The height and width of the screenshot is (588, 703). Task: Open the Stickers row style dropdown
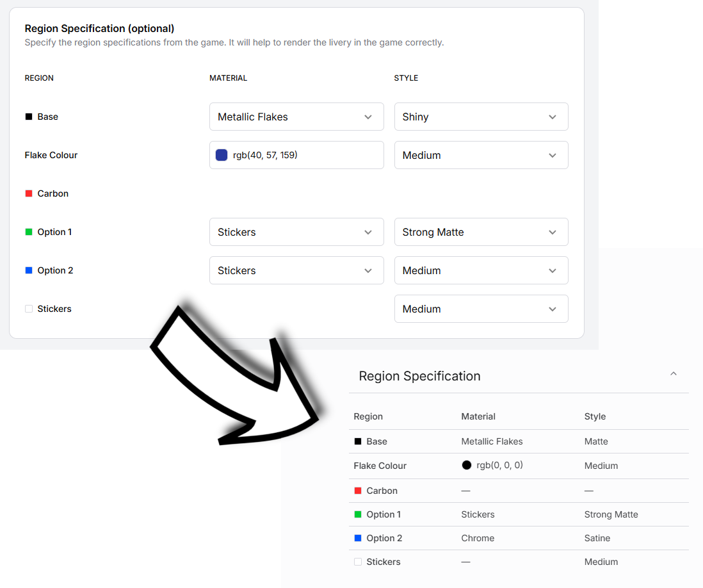(x=481, y=309)
